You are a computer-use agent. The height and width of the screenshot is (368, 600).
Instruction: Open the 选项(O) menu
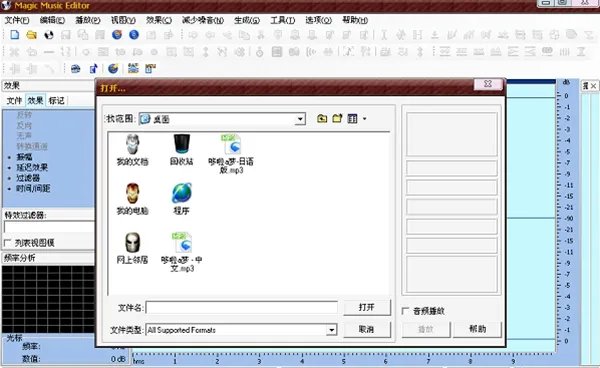tap(318, 20)
